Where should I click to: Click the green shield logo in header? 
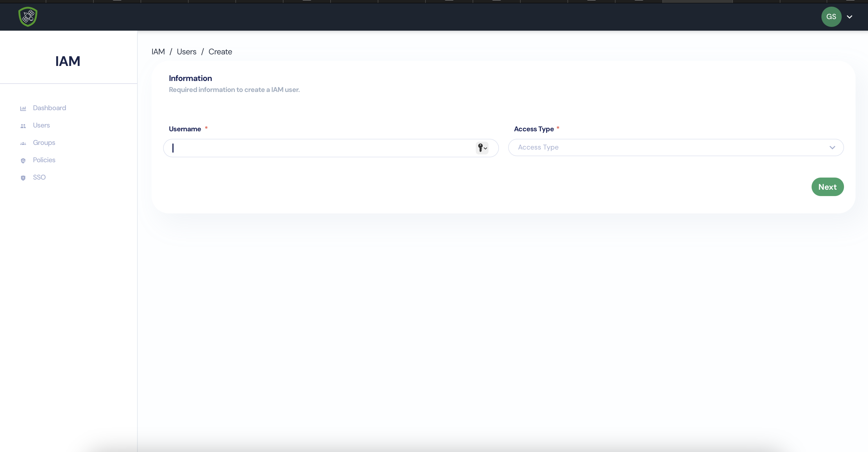[28, 16]
